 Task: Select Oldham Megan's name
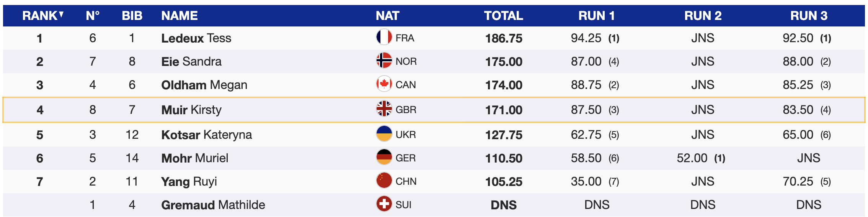[204, 85]
